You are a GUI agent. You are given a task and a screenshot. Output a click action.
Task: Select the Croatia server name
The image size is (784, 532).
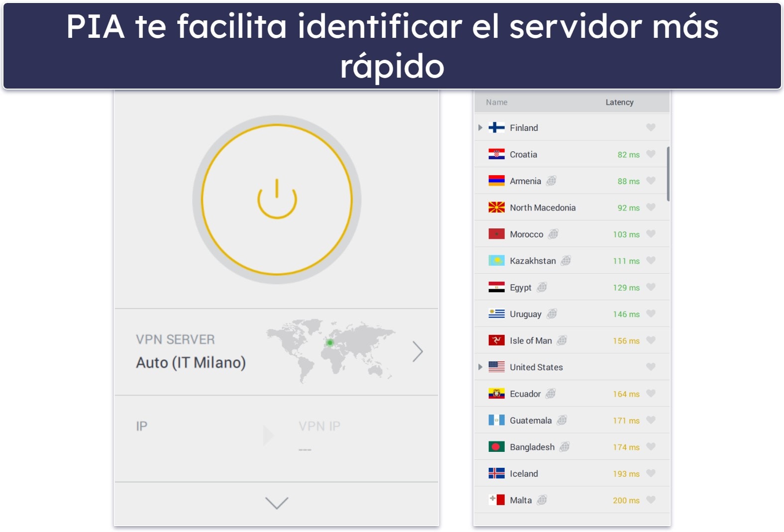[x=523, y=154]
